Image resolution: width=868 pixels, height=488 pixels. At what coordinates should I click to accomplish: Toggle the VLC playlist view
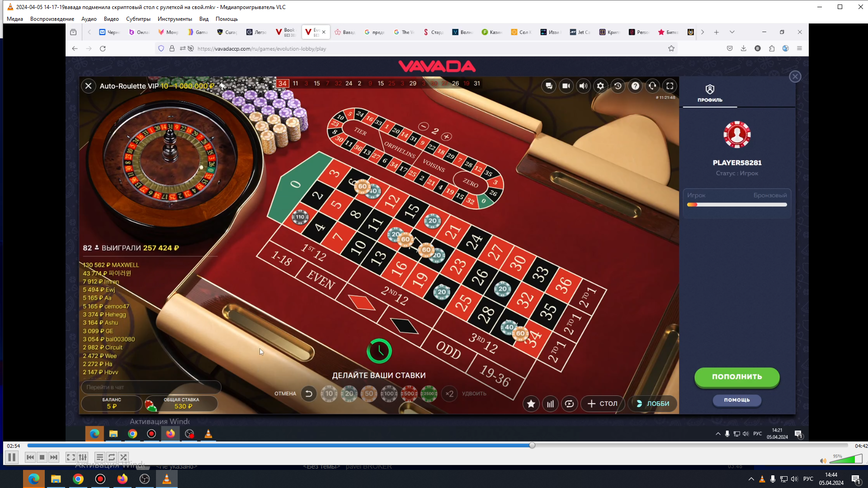pos(100,457)
